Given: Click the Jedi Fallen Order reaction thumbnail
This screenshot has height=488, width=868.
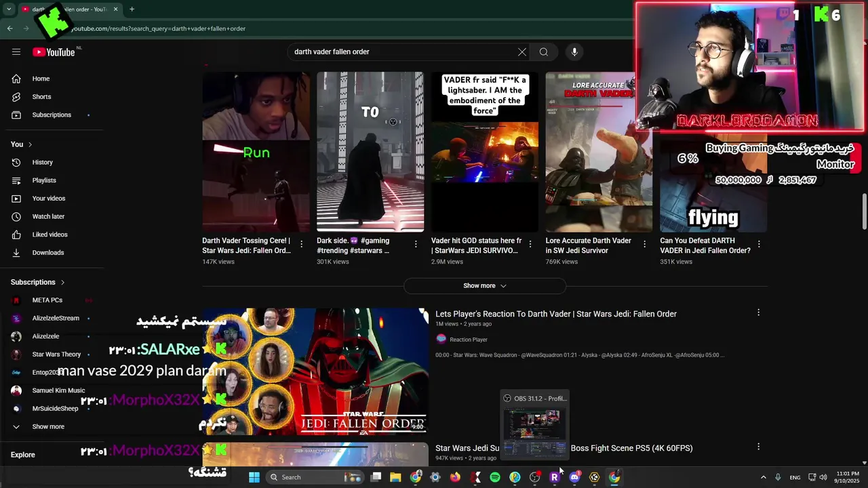Looking at the screenshot, I should pyautogui.click(x=315, y=371).
